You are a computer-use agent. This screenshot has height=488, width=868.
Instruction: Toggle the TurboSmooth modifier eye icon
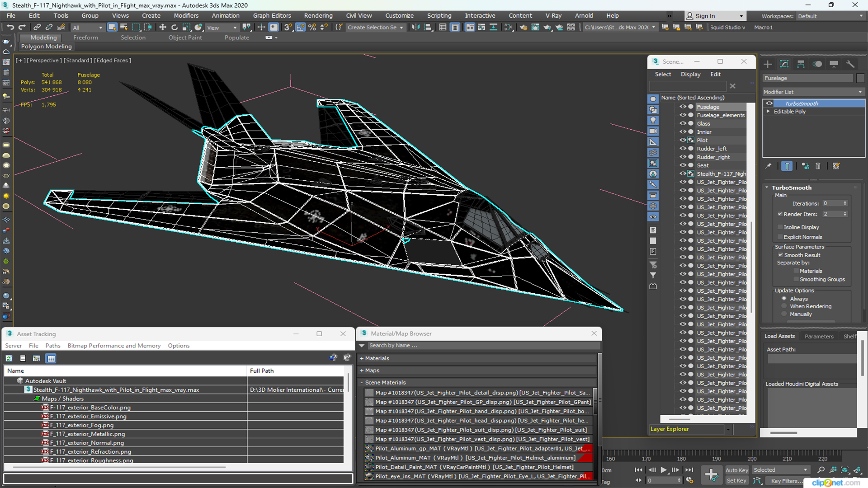(x=769, y=103)
